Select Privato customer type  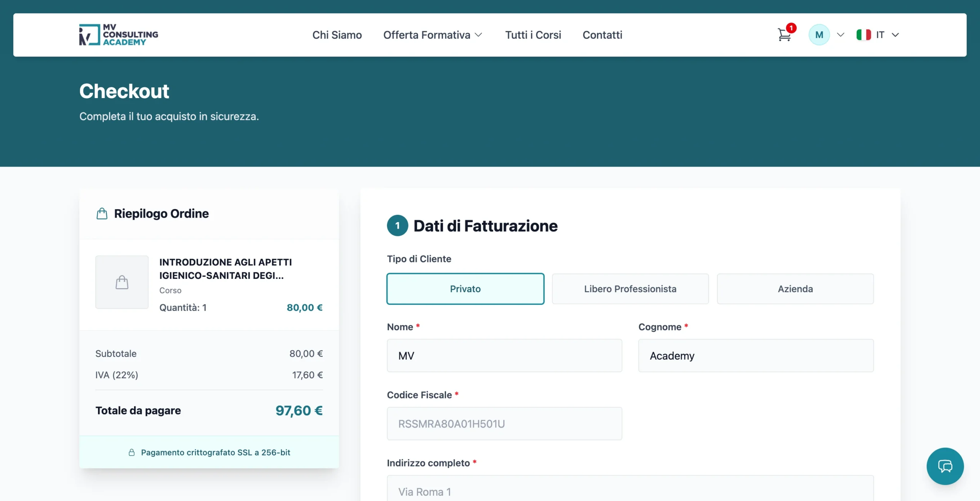coord(465,289)
